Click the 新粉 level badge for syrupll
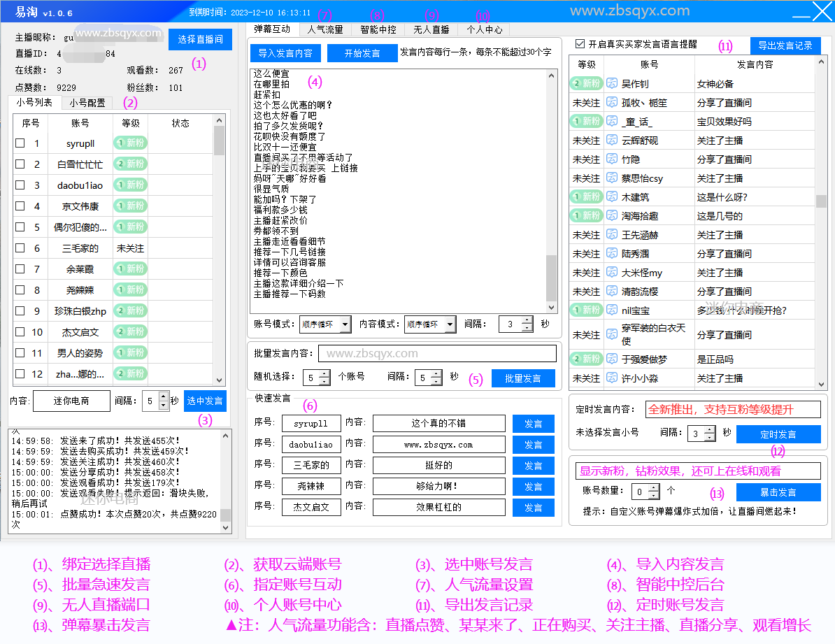Screen dimensions: 835x644 tap(131, 143)
